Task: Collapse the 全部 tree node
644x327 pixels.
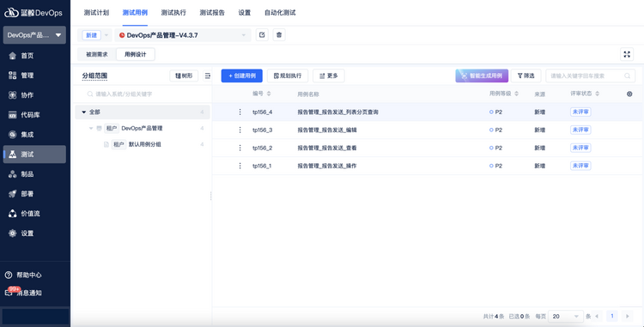Action: pos(84,112)
